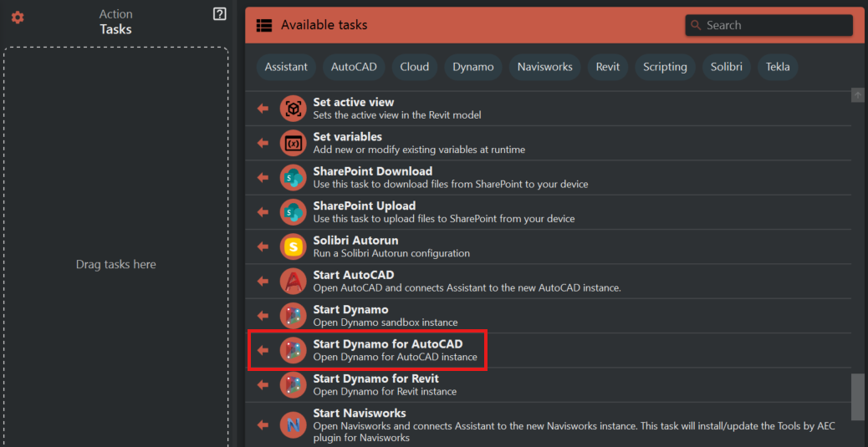Add SharePoint Download using its arrow
This screenshot has width=868, height=447.
[263, 178]
